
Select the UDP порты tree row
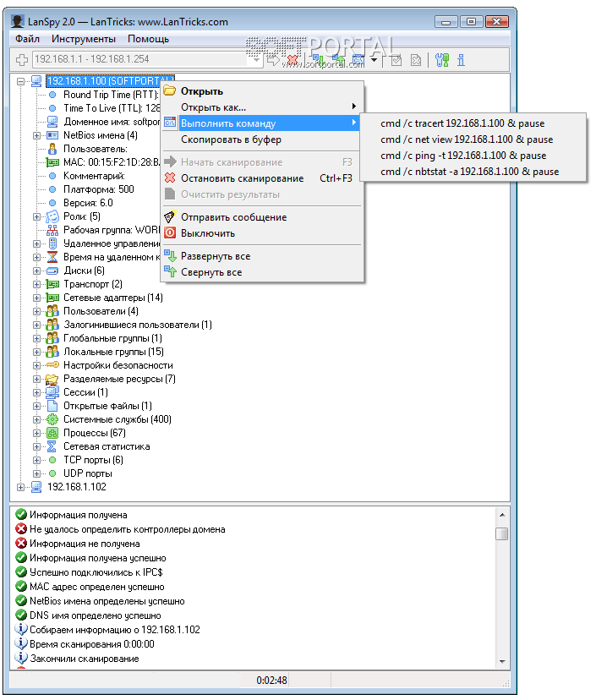[88, 473]
